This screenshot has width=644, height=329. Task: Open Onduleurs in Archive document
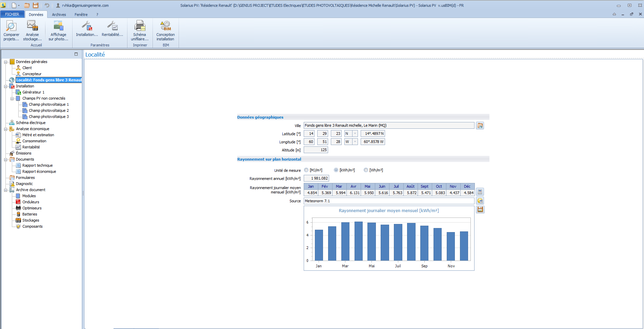31,202
